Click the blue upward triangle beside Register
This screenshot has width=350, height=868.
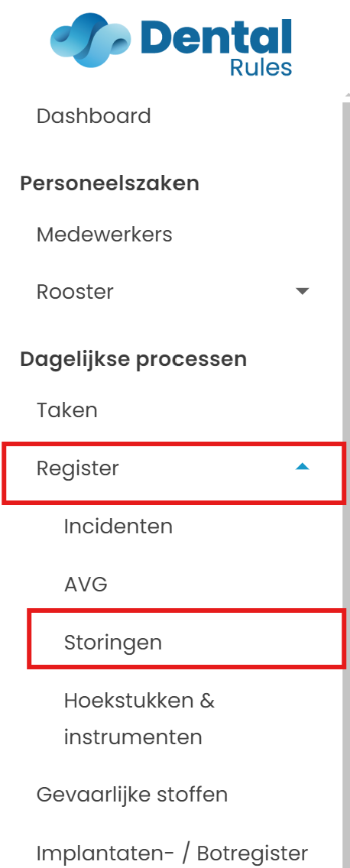pos(302,467)
